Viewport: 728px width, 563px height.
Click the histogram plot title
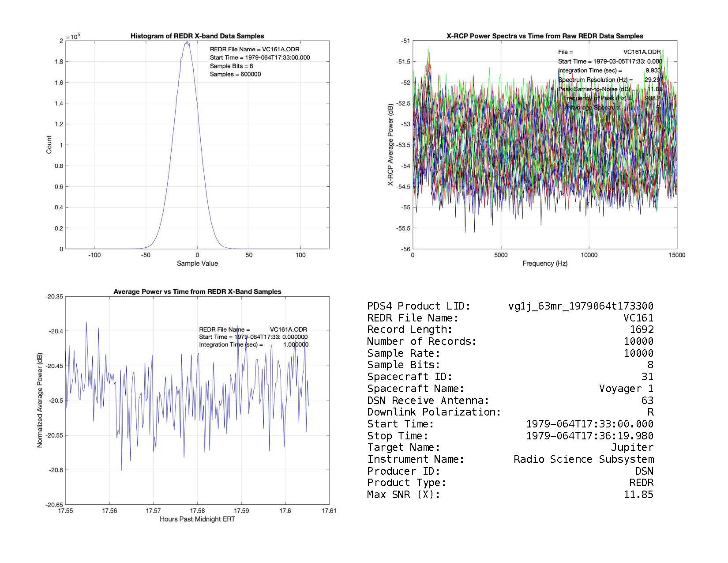[197, 36]
